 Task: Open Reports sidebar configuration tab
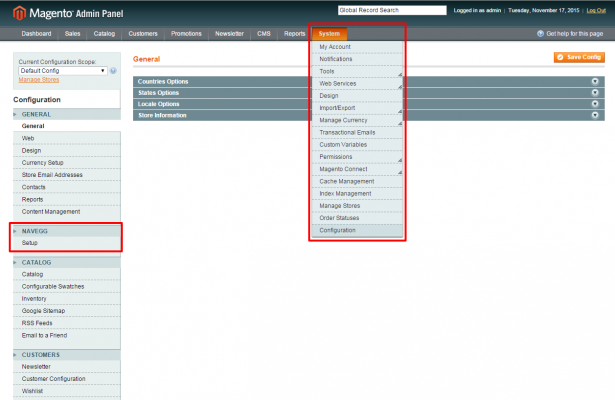pos(67,200)
